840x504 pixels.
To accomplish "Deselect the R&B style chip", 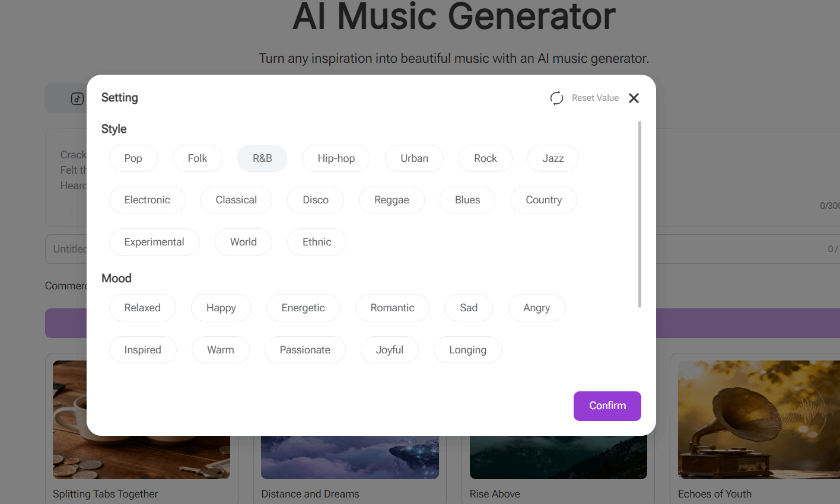I will click(x=262, y=158).
